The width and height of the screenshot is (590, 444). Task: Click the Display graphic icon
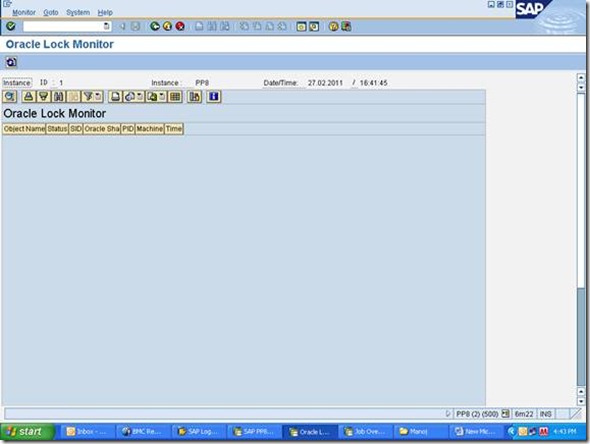point(195,97)
